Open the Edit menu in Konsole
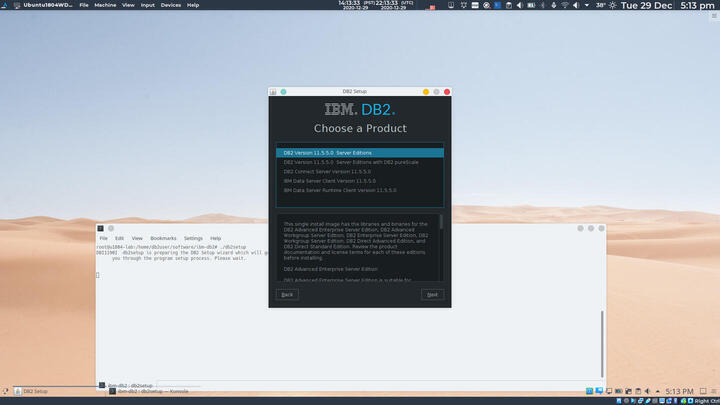Viewport: 720px width, 405px height. [x=119, y=238]
